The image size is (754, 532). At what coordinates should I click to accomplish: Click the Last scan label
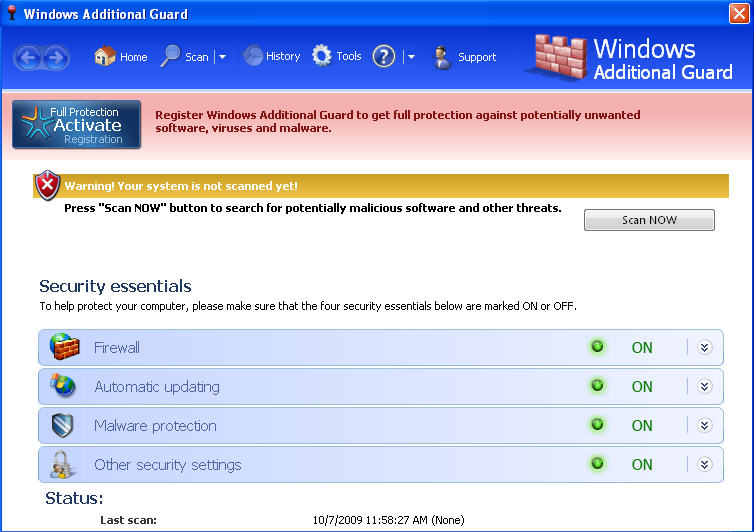click(x=128, y=520)
